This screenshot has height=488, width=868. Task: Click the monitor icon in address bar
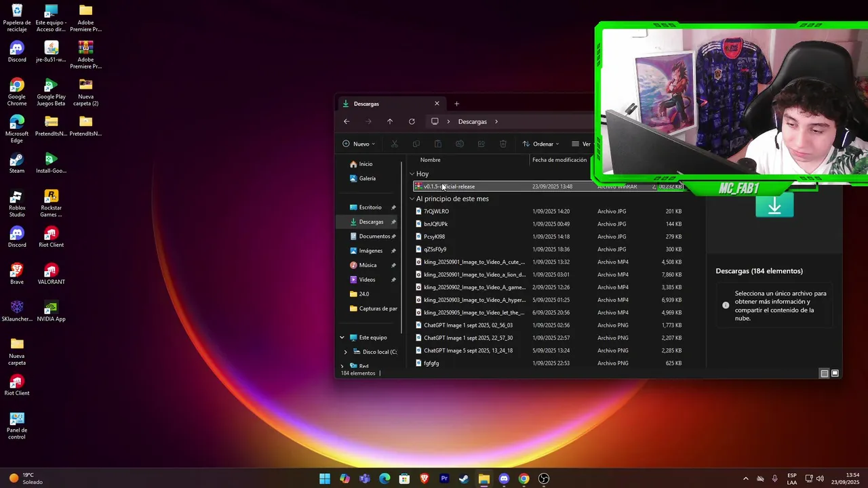point(435,121)
